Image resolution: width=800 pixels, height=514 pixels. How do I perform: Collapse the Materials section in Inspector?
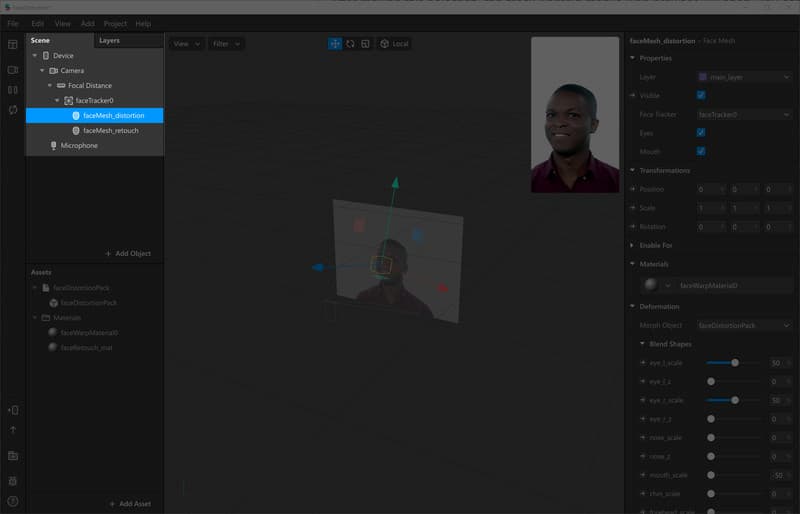point(633,264)
